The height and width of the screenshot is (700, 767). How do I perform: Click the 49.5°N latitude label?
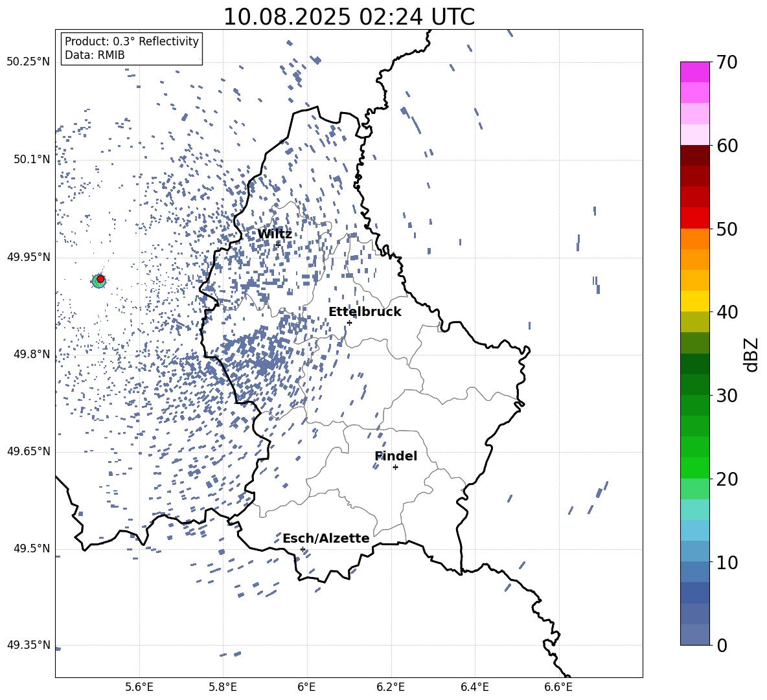pos(32,548)
